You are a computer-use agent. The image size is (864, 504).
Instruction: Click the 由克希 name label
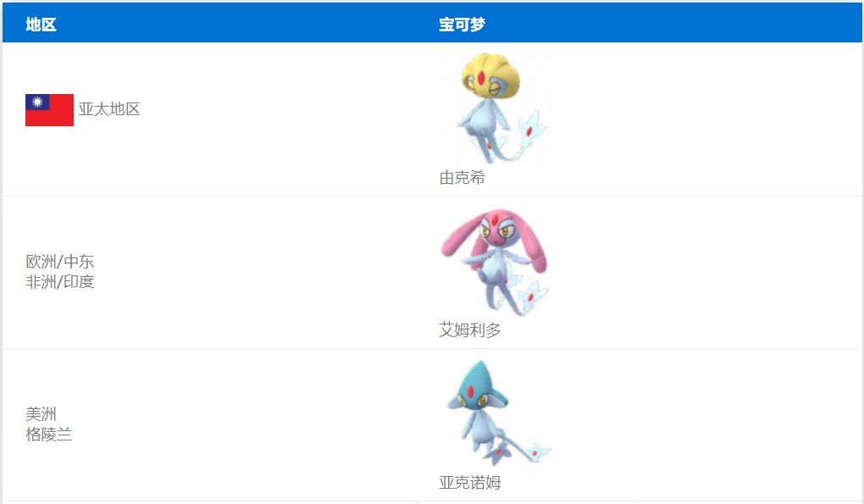(462, 177)
